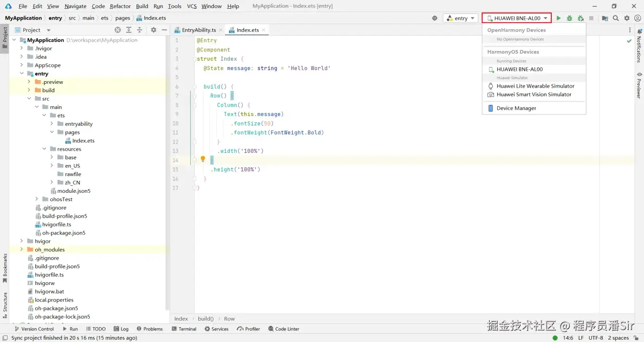Select hvigorw.bat file in tree

tap(49, 291)
